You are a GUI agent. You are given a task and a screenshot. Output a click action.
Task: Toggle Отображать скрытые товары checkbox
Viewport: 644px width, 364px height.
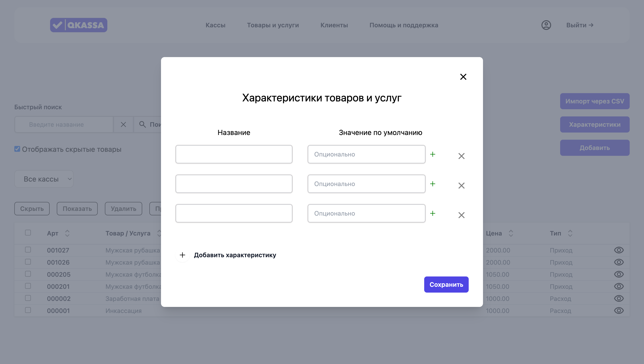(x=17, y=149)
